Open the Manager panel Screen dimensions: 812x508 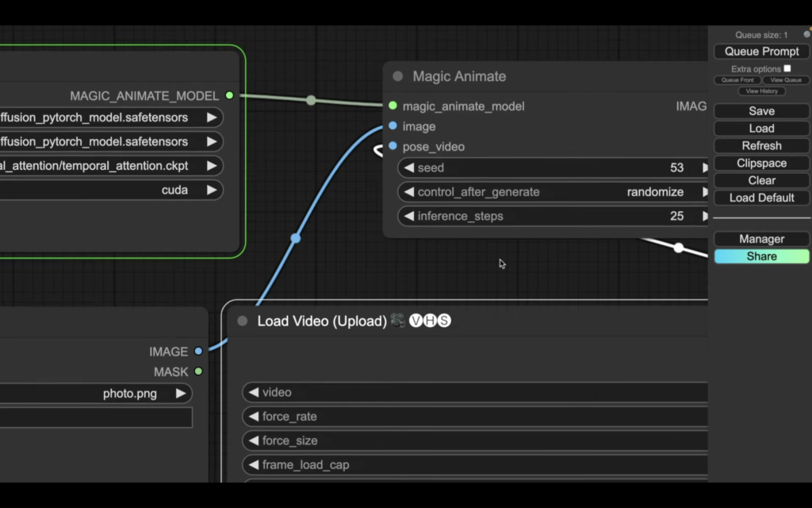pyautogui.click(x=761, y=239)
